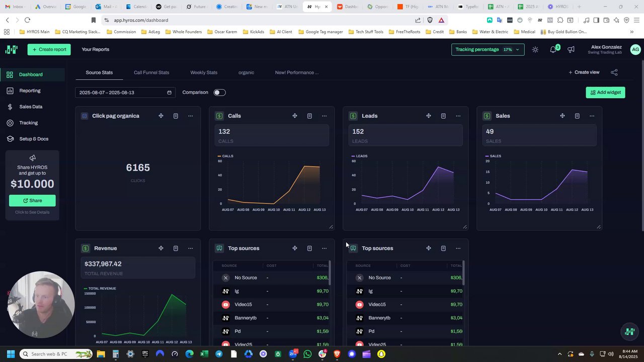Expand the Tracking percentage dropdown
The height and width of the screenshot is (362, 644).
point(488,49)
